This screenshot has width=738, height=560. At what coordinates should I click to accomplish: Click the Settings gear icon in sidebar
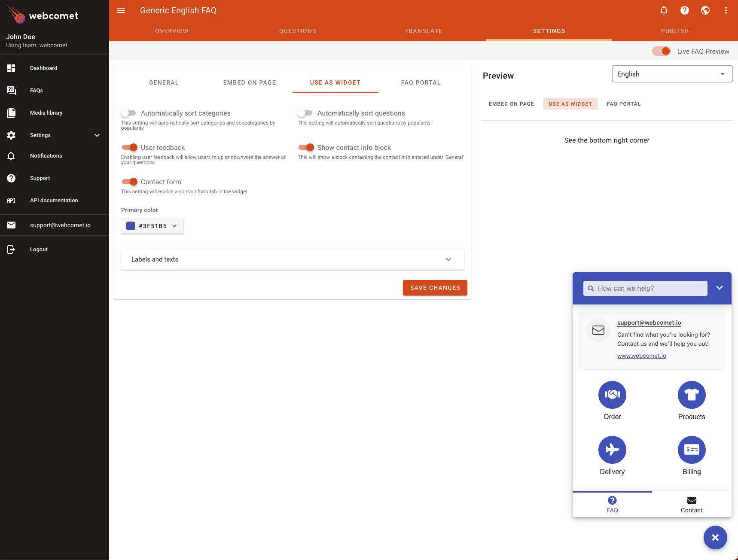click(x=11, y=135)
